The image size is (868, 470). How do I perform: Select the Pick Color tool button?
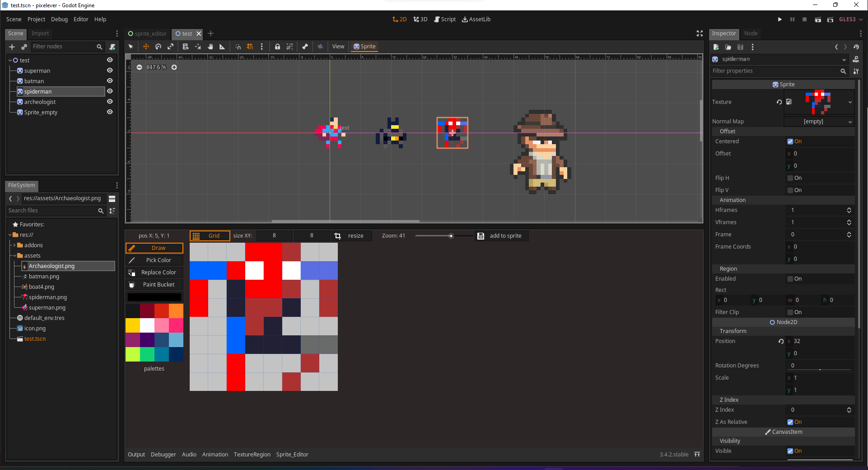154,260
